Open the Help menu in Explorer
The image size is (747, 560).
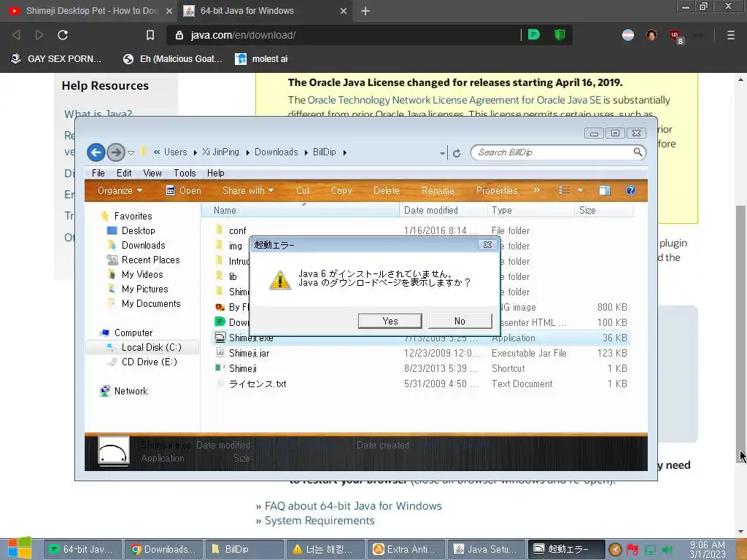(x=215, y=173)
